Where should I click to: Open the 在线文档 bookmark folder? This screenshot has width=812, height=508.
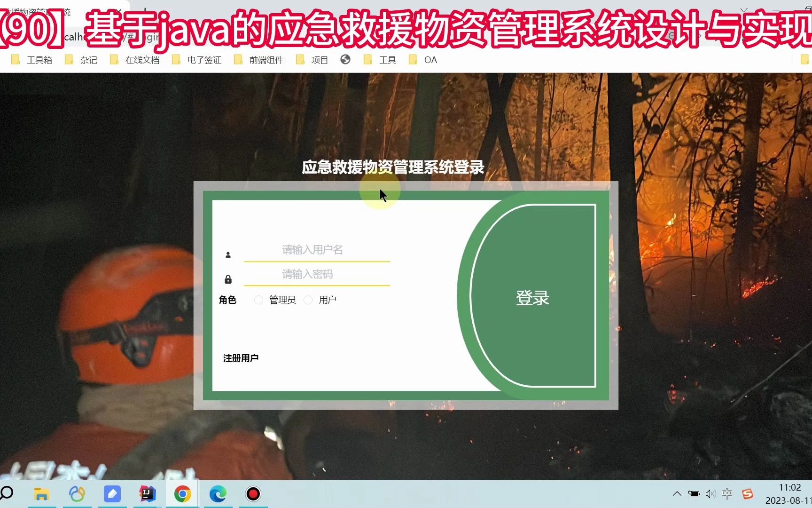(x=135, y=60)
